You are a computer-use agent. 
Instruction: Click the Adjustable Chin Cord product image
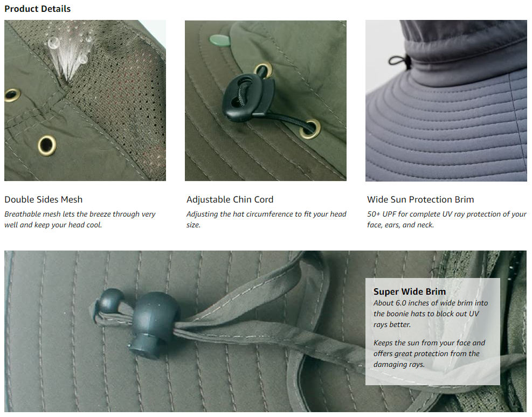pos(266,100)
